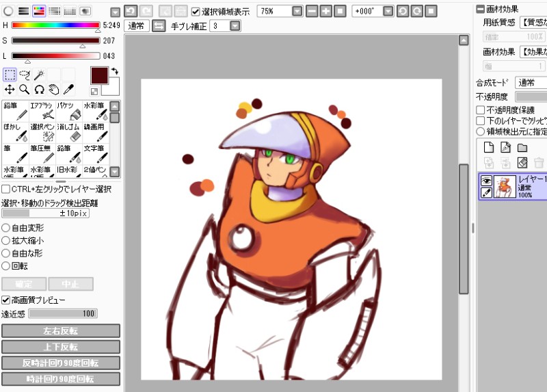Select the lasso selection tool
Screen dimensions: 547x392
[x=25, y=75]
